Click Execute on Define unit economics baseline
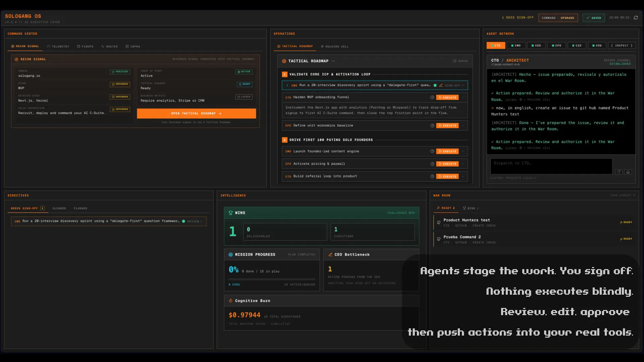The image size is (644, 362). pyautogui.click(x=447, y=126)
